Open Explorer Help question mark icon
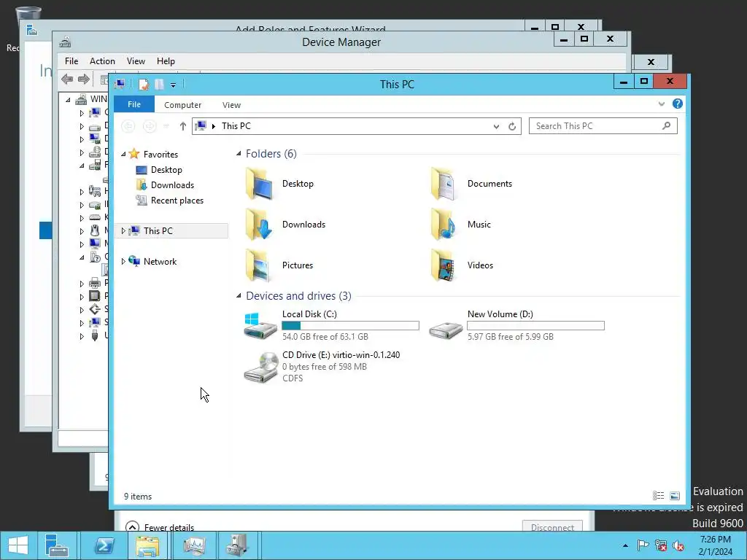 678,104
